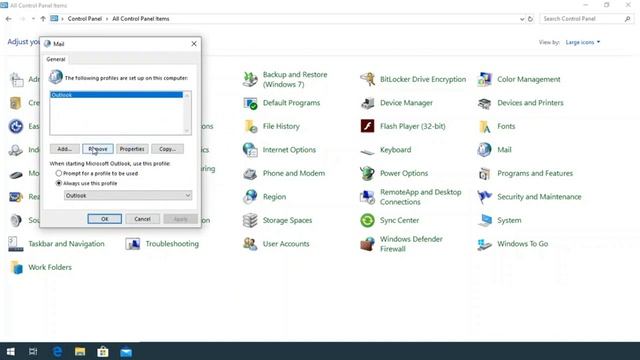Select 'Always use this profile' radio

click(59, 183)
